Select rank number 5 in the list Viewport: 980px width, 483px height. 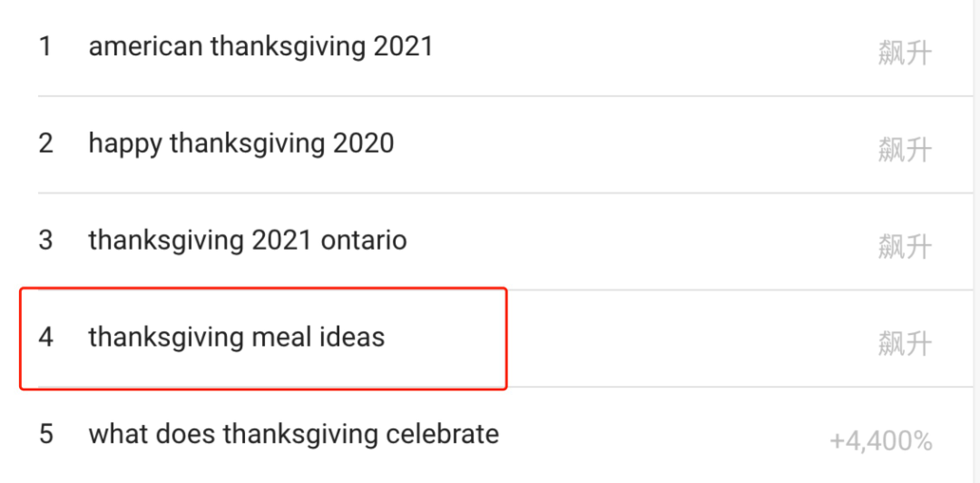[45, 434]
